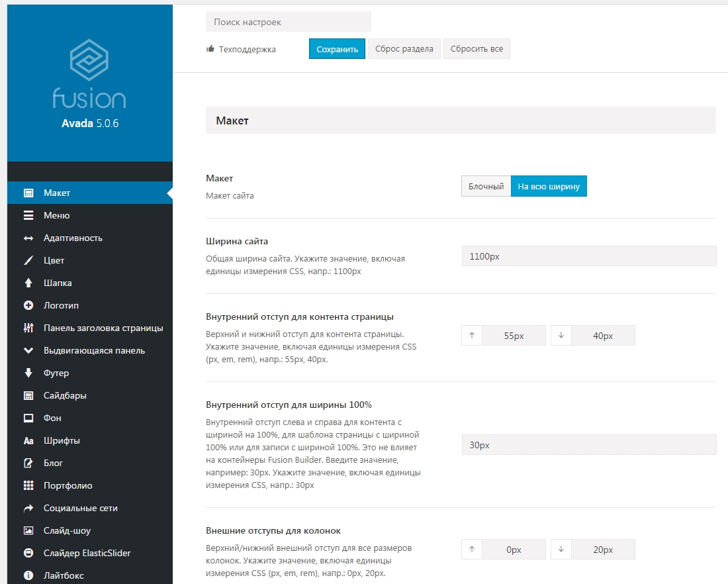Click the Портфолио grid icon
The width and height of the screenshot is (728, 584).
(28, 485)
